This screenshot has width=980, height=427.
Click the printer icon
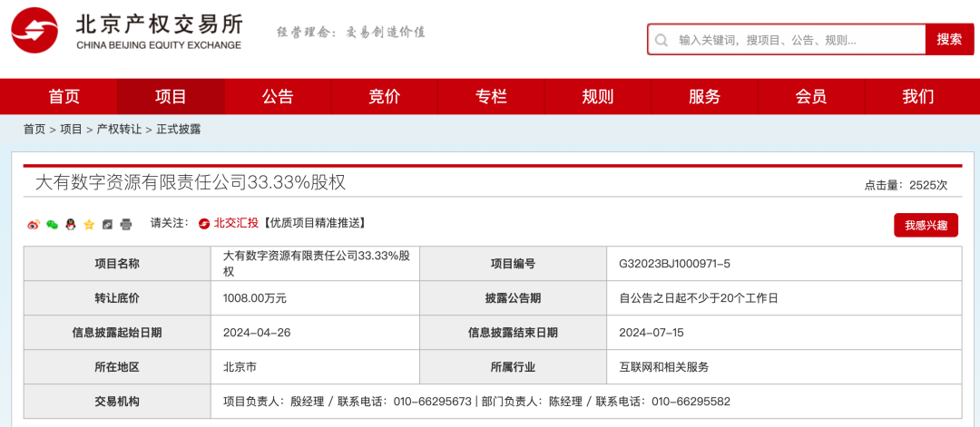126,225
